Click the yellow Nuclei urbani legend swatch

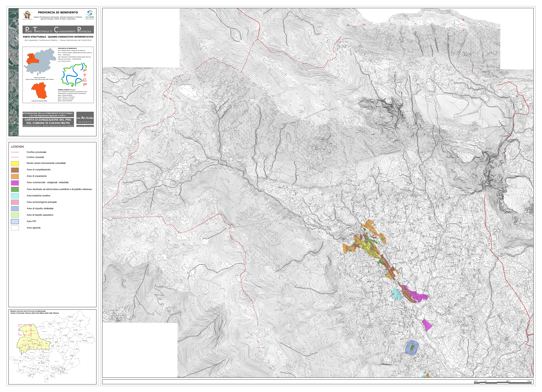(15, 164)
